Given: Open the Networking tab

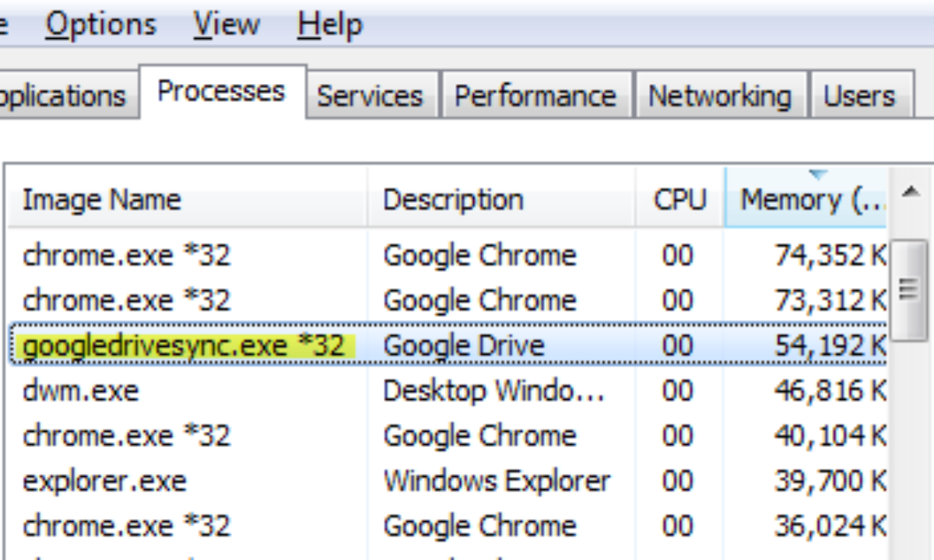Looking at the screenshot, I should click(719, 96).
